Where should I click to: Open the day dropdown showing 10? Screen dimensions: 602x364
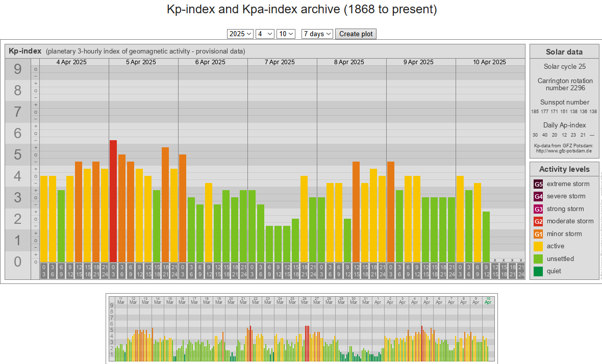286,34
